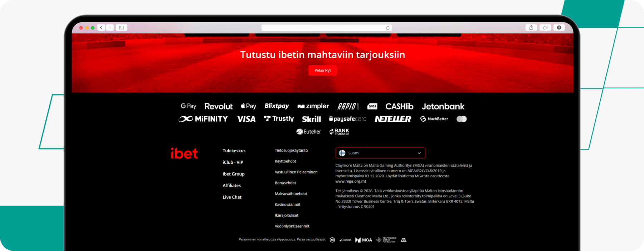Click the Blixtpay logo
Image resolution: width=644 pixels, height=251 pixels.
coord(277,106)
